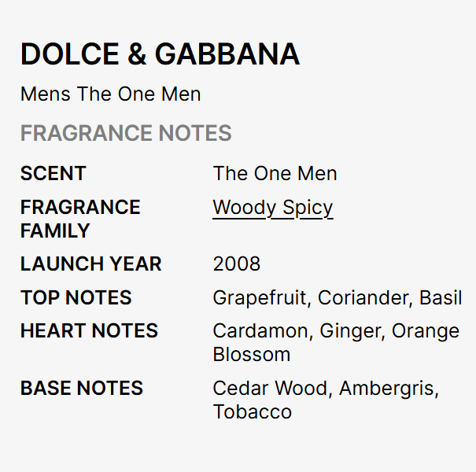Click the HEART NOTES label

89,331
